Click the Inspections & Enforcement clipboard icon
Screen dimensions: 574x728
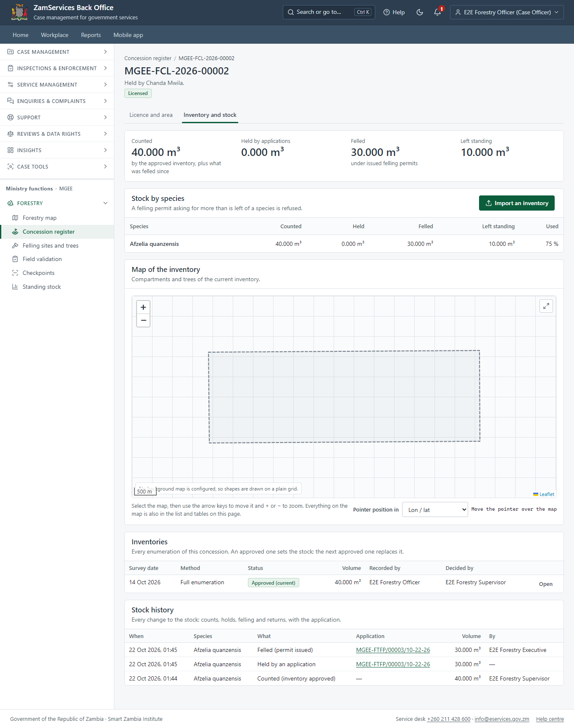[11, 68]
